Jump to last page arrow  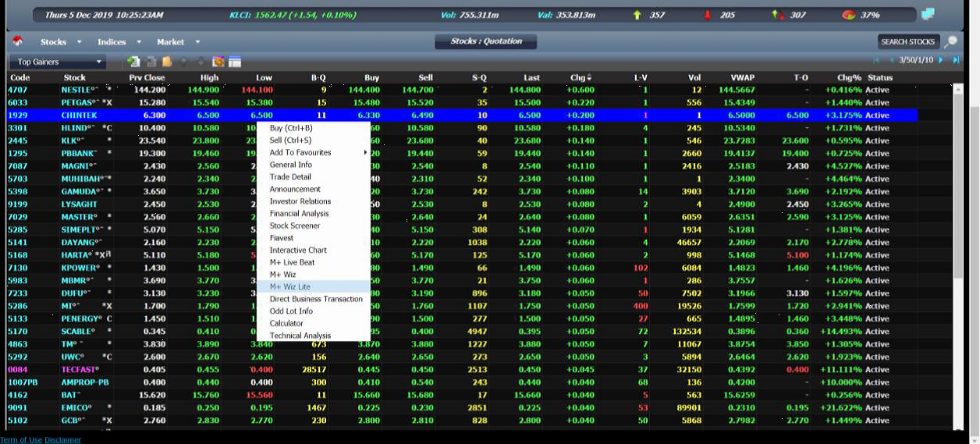(x=956, y=60)
